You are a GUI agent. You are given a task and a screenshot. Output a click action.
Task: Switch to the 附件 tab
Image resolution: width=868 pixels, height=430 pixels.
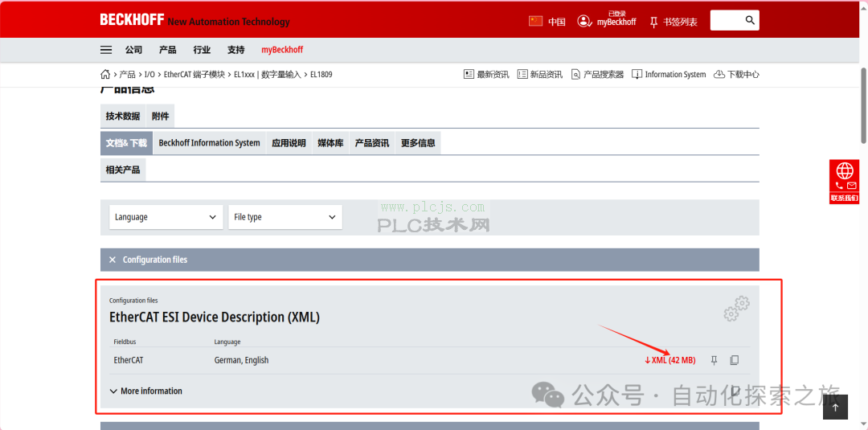(161, 117)
